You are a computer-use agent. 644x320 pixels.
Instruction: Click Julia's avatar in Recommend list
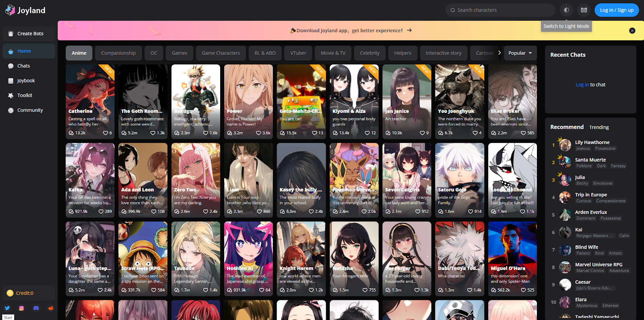coord(565,180)
